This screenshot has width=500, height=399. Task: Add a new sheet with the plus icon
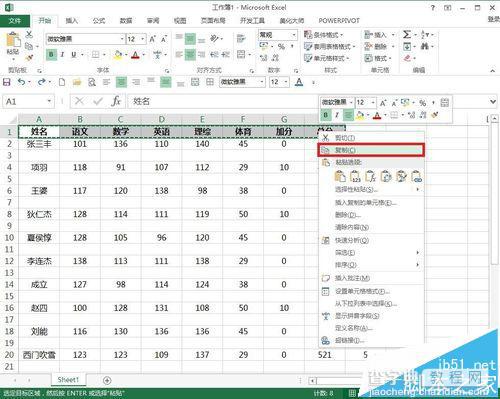(x=107, y=380)
